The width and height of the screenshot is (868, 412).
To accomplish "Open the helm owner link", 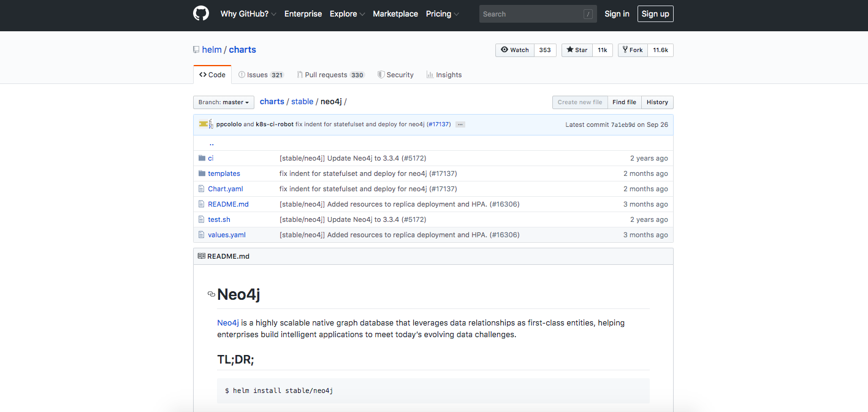I will (x=212, y=50).
